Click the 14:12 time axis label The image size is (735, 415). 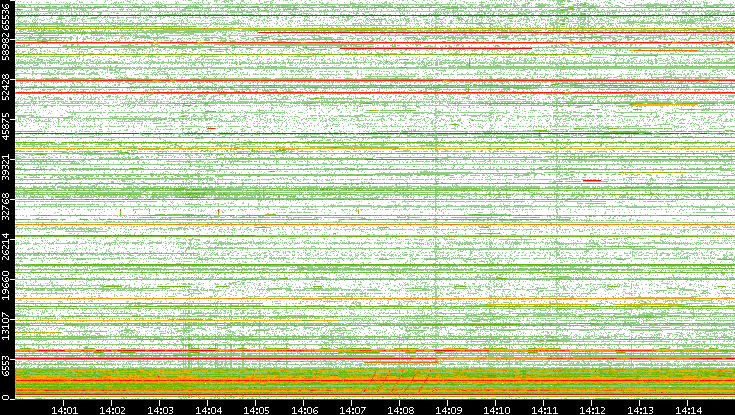592,408
